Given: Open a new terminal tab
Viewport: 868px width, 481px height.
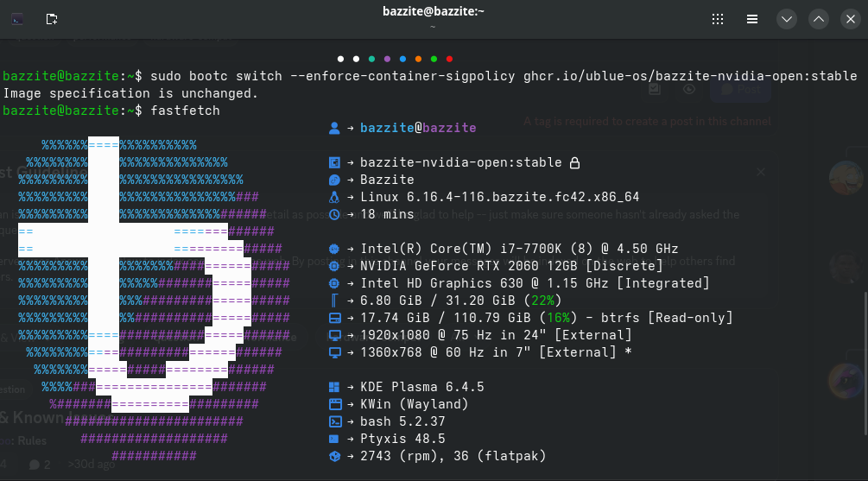Looking at the screenshot, I should pyautogui.click(x=52, y=19).
